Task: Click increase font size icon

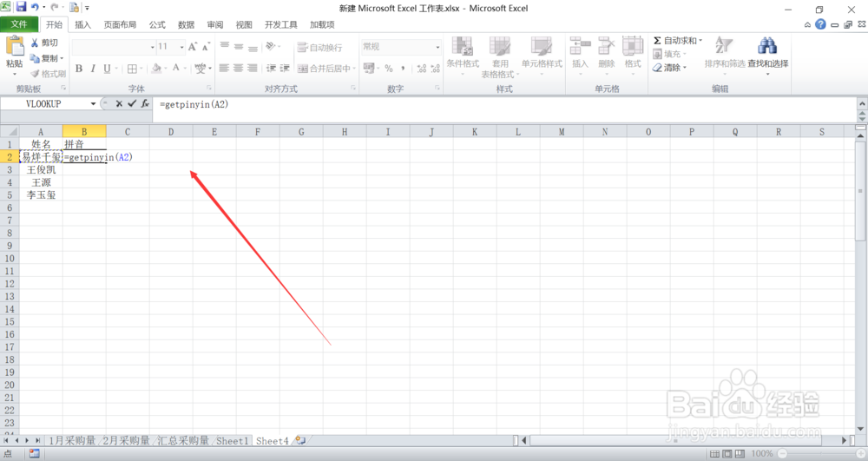Action: tap(192, 47)
